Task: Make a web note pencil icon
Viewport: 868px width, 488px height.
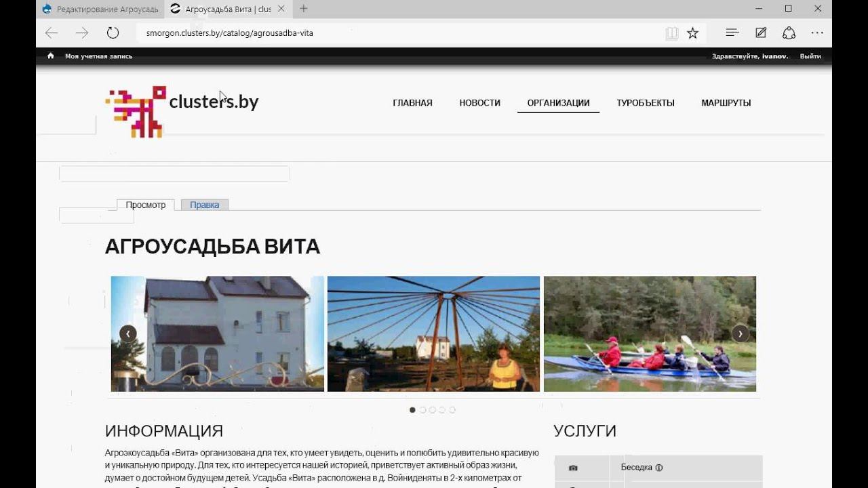Action: coord(761,33)
